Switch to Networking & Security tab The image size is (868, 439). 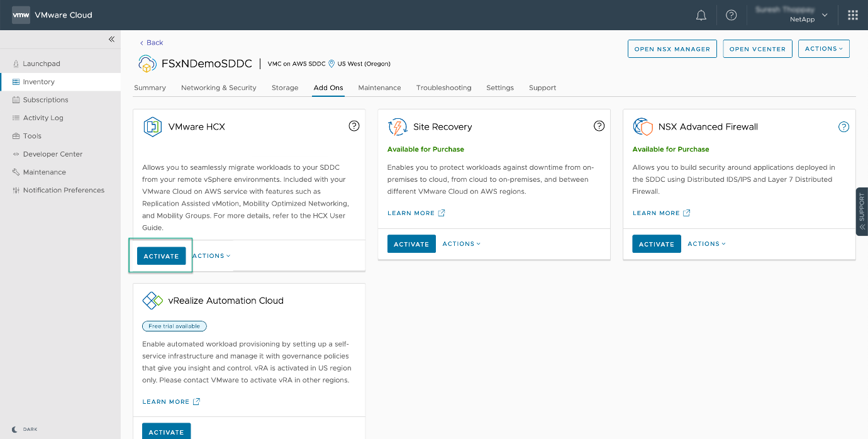(x=218, y=87)
